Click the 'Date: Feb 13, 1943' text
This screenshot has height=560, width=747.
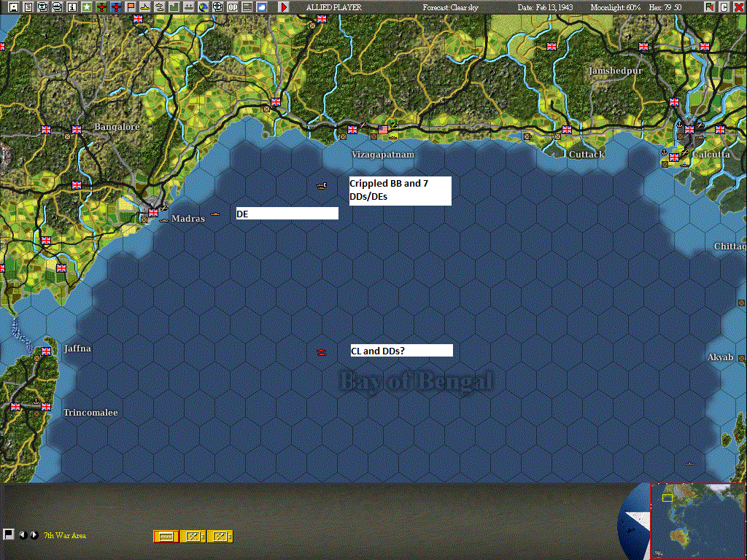tap(545, 7)
